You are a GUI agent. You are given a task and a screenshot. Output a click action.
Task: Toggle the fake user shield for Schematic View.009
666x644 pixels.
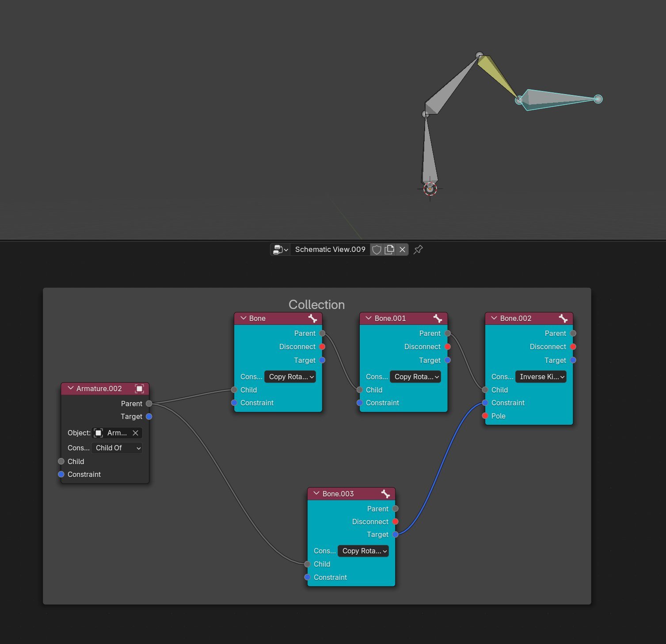pos(377,250)
